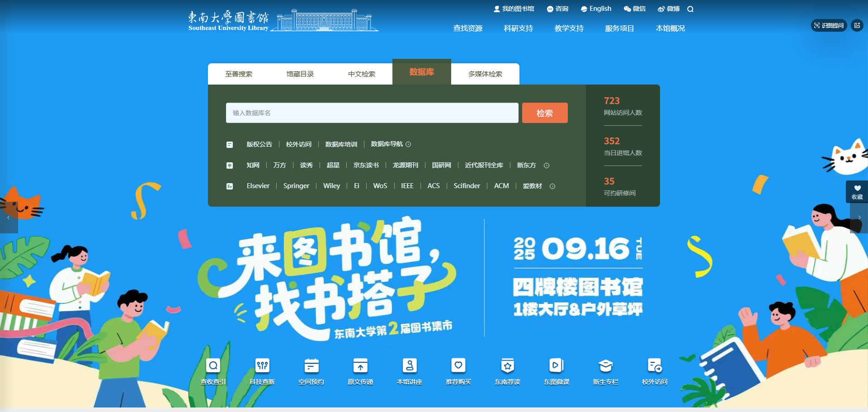Open the Springer database link
Viewport: 868px width, 412px height.
click(x=297, y=186)
